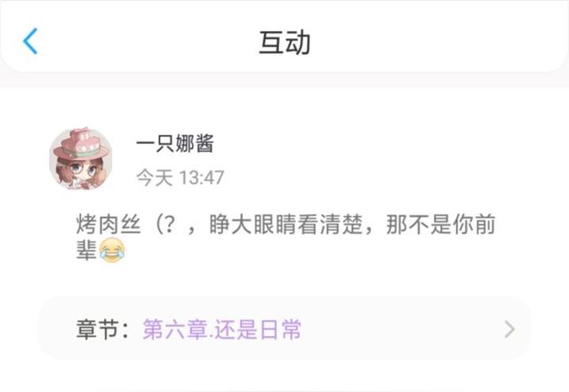The height and width of the screenshot is (392, 569).
Task: Go back using the blue arrow
Action: pyautogui.click(x=30, y=41)
